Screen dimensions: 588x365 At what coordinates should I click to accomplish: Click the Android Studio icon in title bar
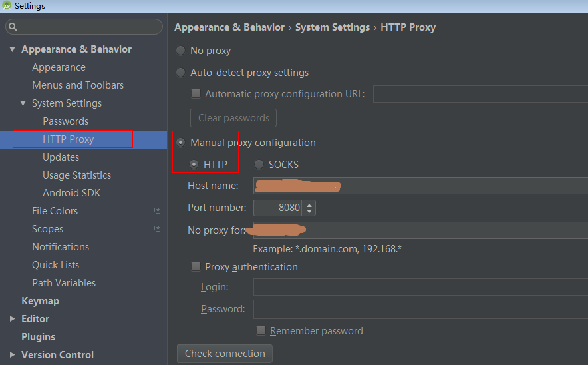coord(7,5)
